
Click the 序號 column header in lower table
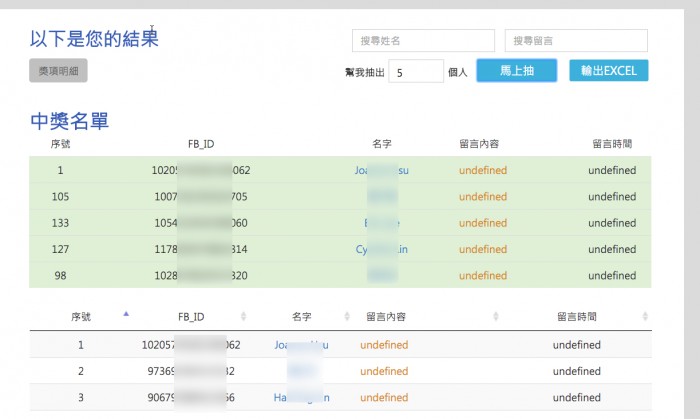pos(82,317)
